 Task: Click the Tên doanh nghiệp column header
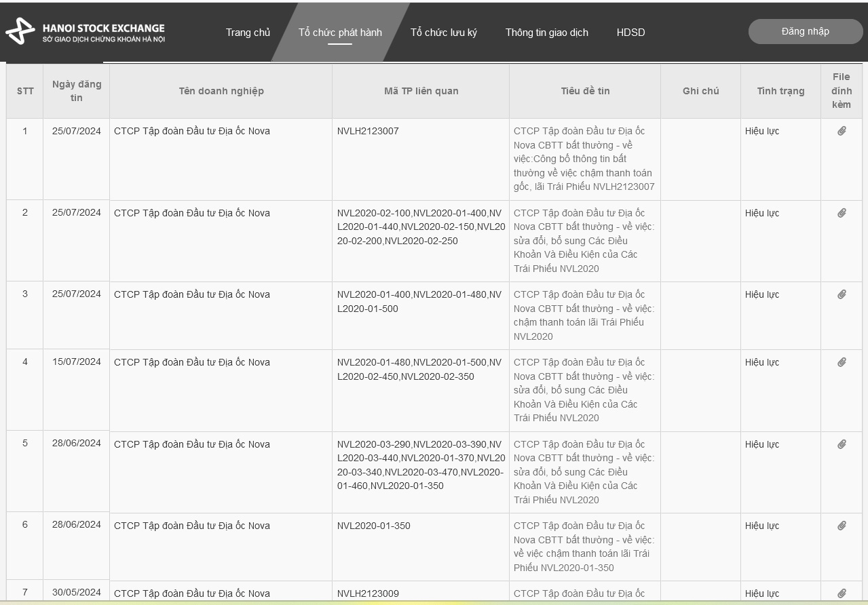click(x=221, y=91)
